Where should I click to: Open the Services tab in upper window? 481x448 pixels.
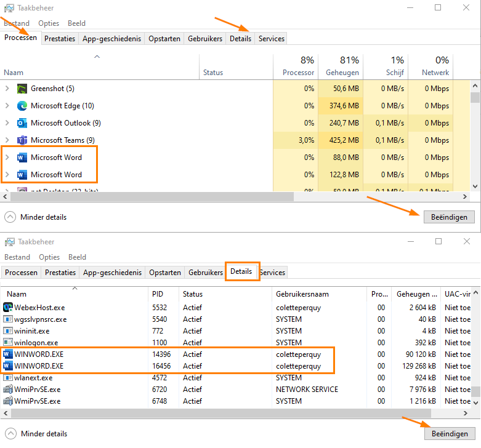point(272,39)
